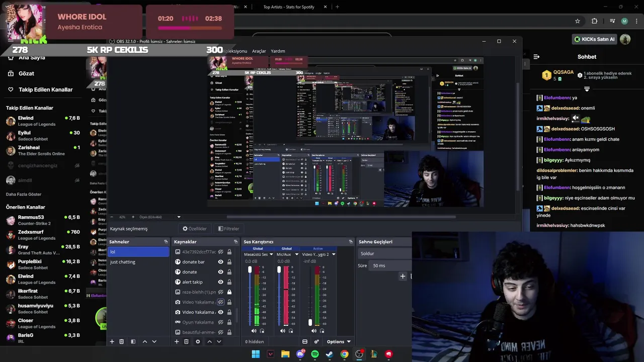Hide the alert takip source
The image size is (644, 362).
pos(220,282)
